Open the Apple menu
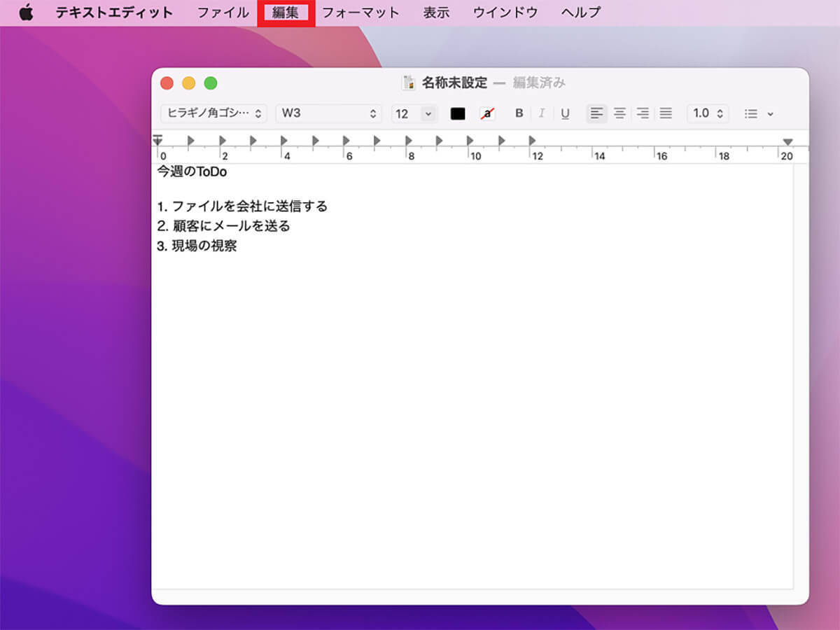Viewport: 840px width, 630px height. pos(26,13)
